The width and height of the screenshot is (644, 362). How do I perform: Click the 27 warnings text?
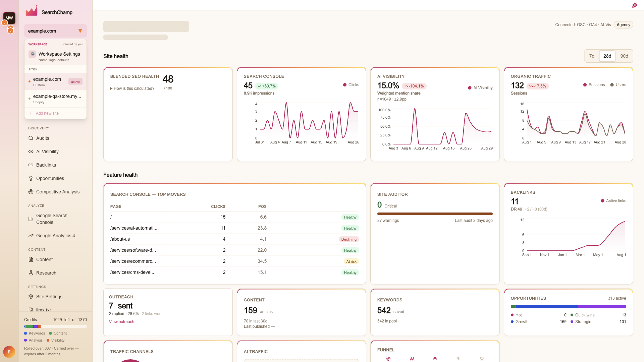click(x=388, y=221)
